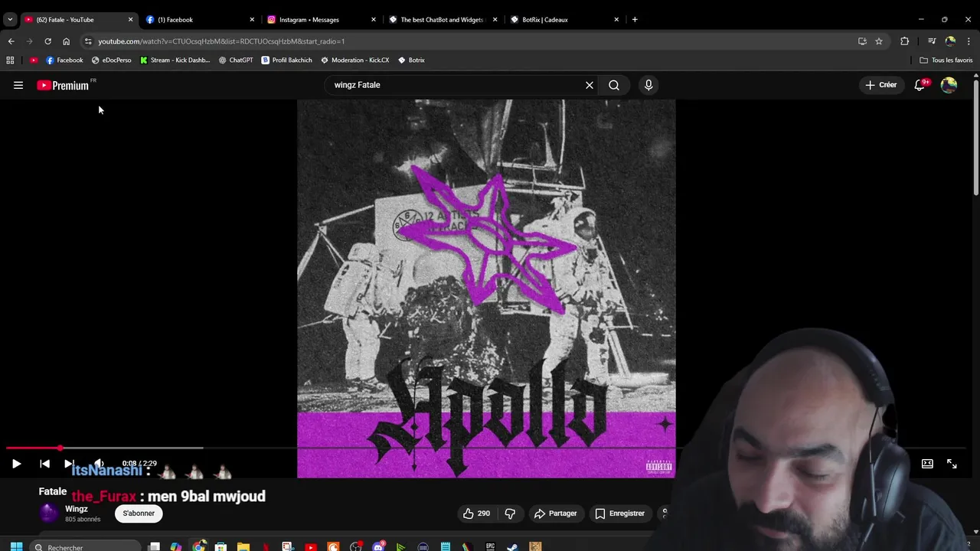Close the Facebook tab
Viewport: 980px width, 551px height.
tap(252, 19)
